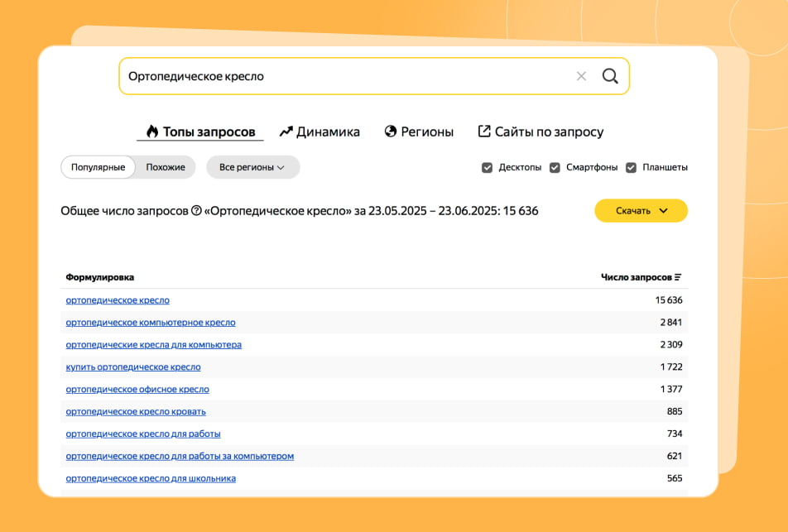Click the 565 count value
The image size is (788, 532).
[675, 478]
